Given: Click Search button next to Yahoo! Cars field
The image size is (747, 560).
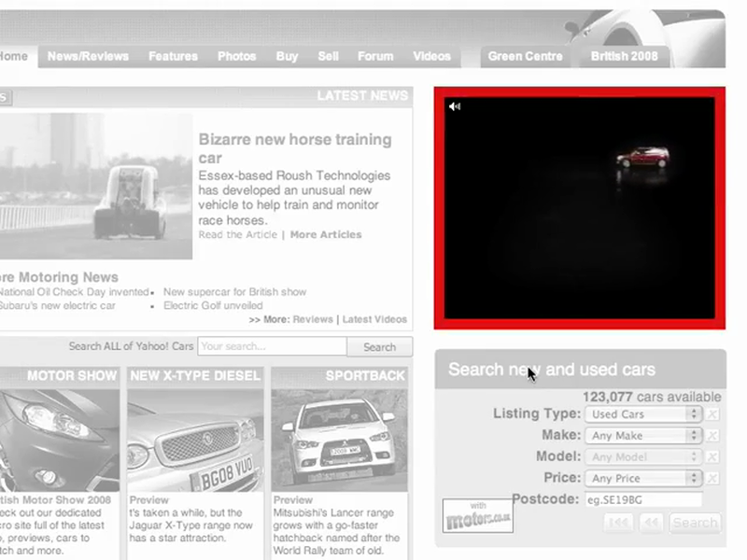Looking at the screenshot, I should tap(380, 347).
